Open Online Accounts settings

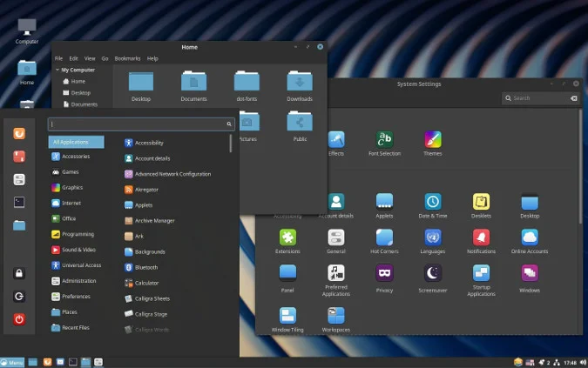[530, 238]
